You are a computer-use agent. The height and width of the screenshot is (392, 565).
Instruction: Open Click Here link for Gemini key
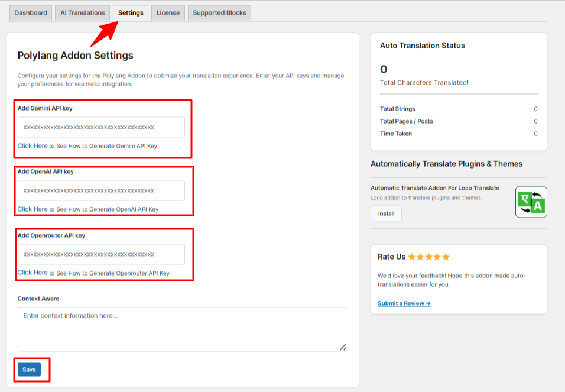(x=33, y=145)
